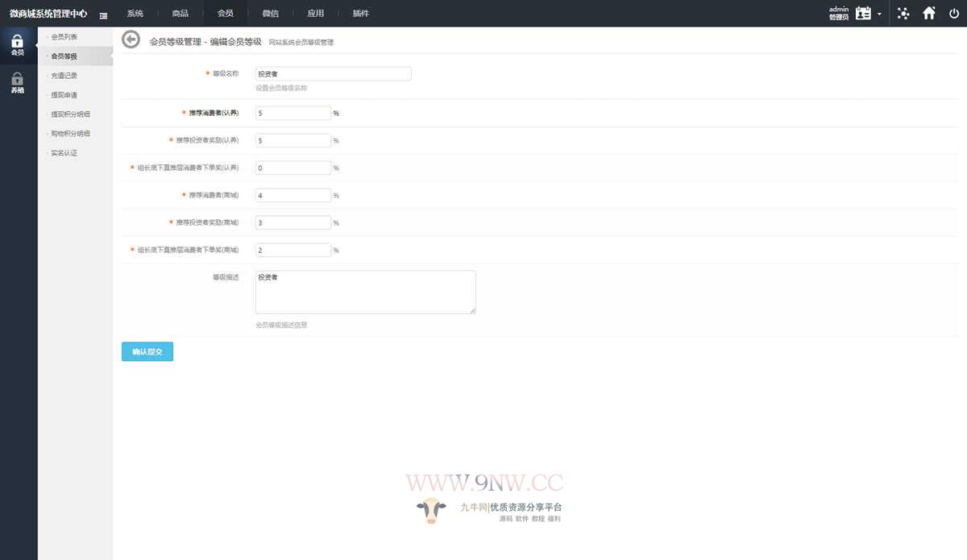Click the textarea resize grip corner
The image size is (967, 560).
472,310
